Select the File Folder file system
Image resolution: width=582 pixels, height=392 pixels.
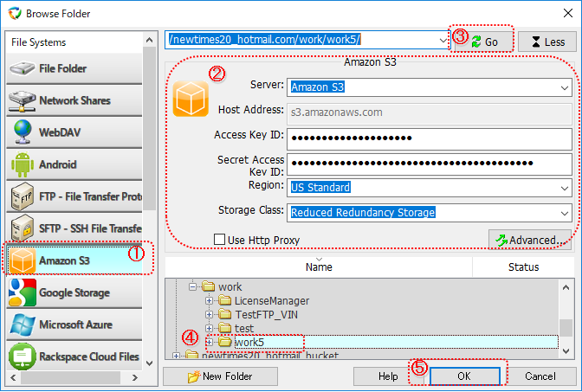click(74, 68)
